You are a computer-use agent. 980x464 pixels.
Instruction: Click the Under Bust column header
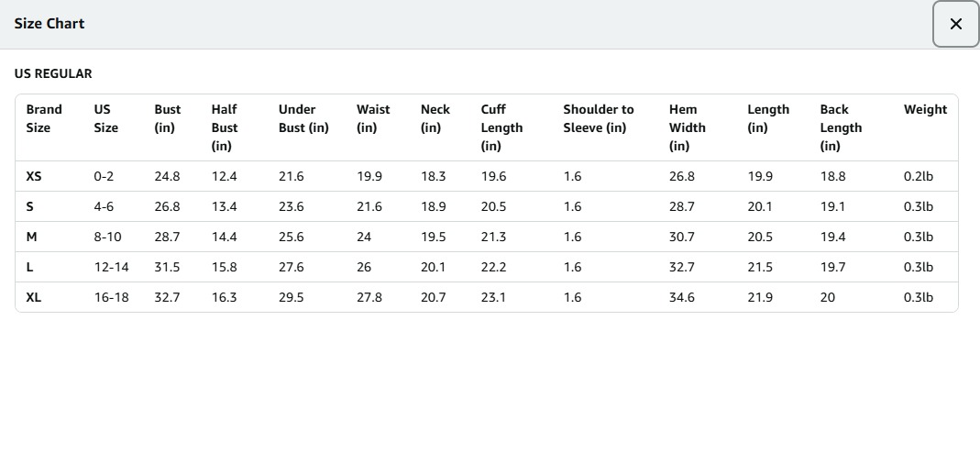(x=303, y=118)
